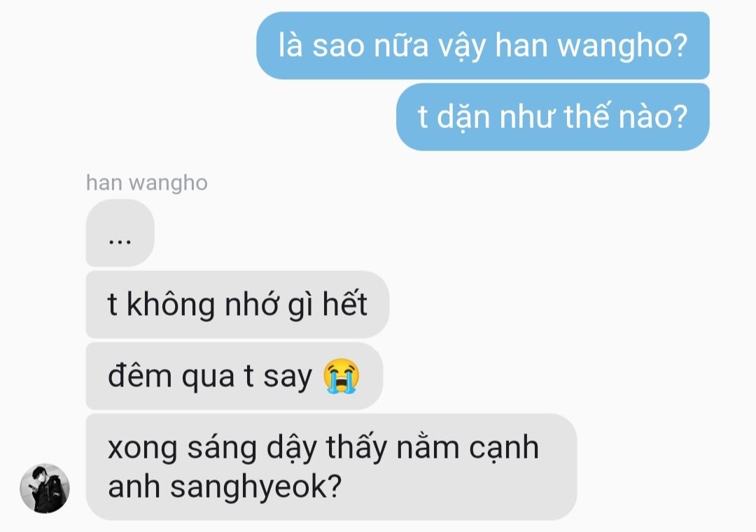Tap the word "sanghyeok?" in last message
This screenshot has height=532, width=756.
[x=256, y=486]
